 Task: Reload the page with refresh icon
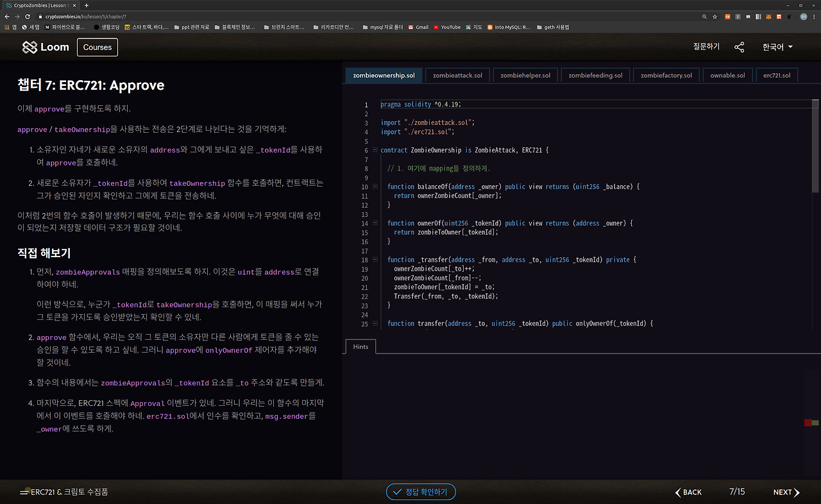[28, 16]
